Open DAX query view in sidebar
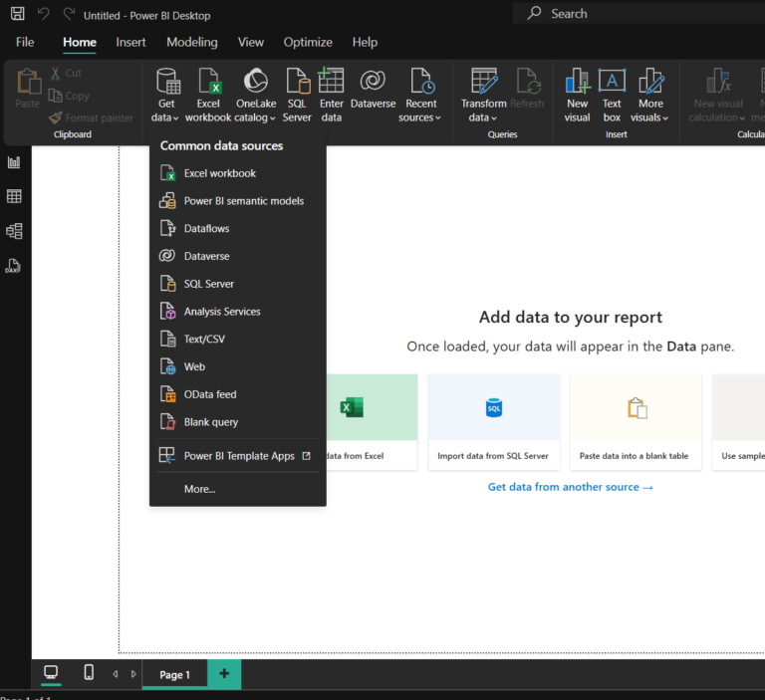This screenshot has width=765, height=700. coord(13,266)
